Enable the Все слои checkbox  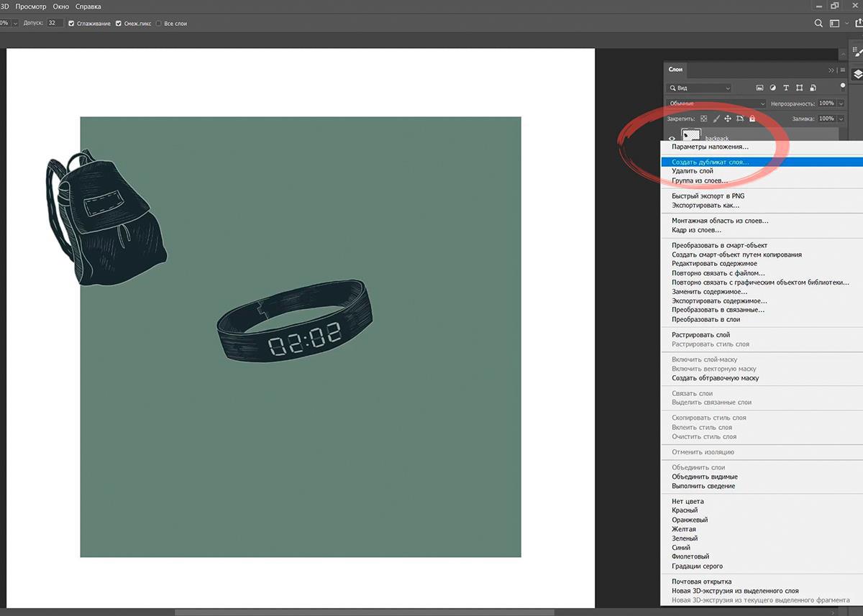[x=159, y=24]
